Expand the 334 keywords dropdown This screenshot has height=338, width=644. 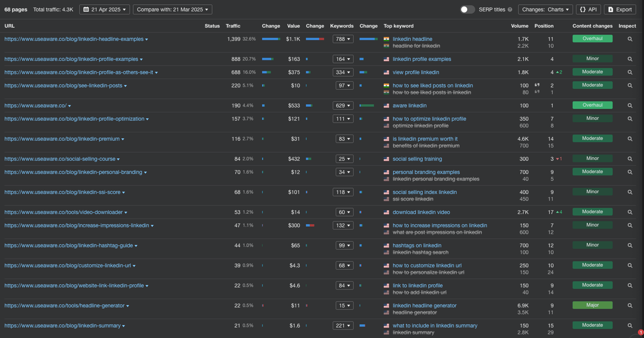click(x=343, y=72)
